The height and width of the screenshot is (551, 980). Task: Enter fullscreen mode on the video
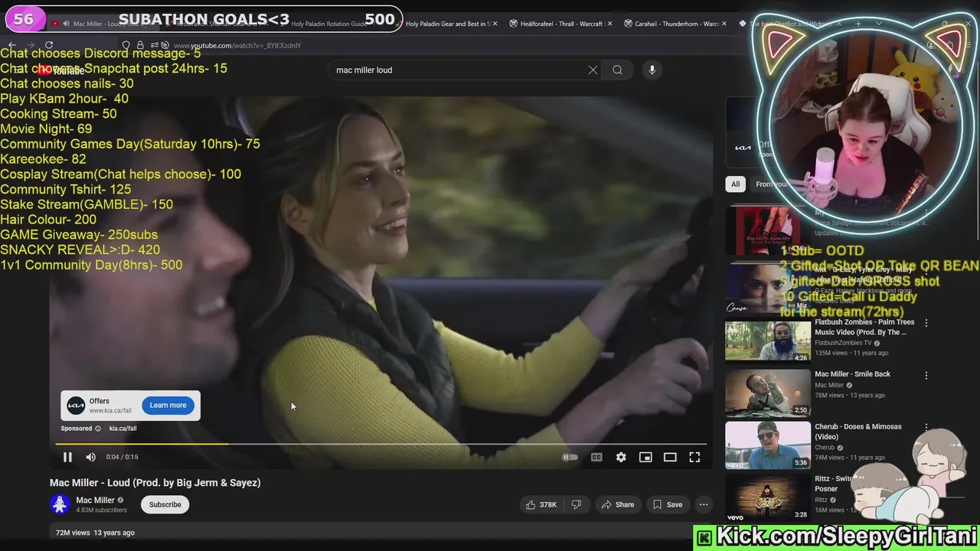(x=694, y=457)
